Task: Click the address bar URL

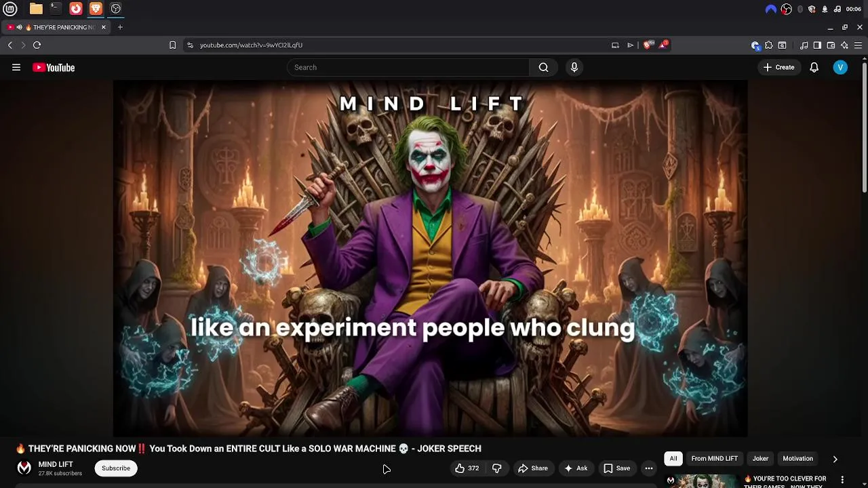Action: [x=251, y=45]
